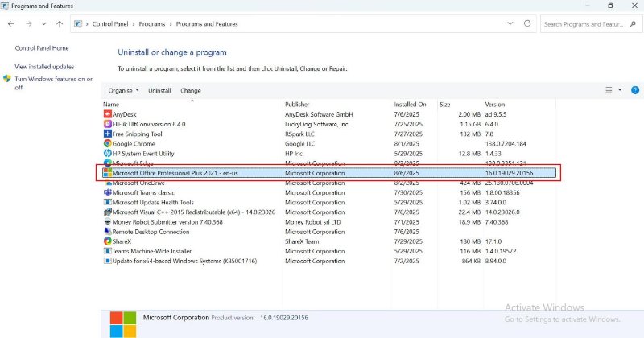Expand the address bar history dropdown
The height and width of the screenshot is (338, 644).
tap(510, 24)
